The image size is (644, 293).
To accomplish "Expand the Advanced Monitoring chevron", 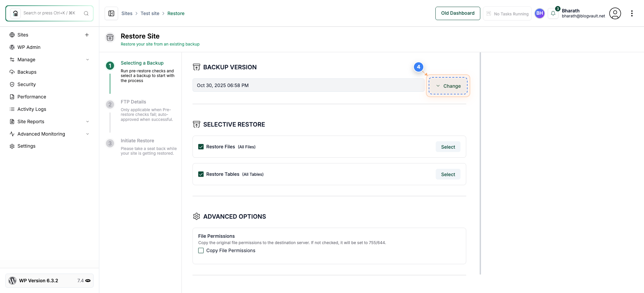I will click(x=88, y=134).
